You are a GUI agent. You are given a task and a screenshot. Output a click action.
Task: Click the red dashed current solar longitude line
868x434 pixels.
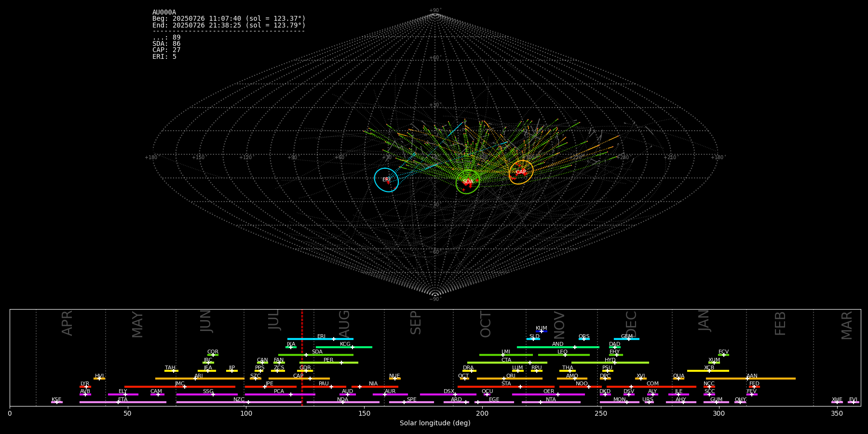tap(302, 357)
